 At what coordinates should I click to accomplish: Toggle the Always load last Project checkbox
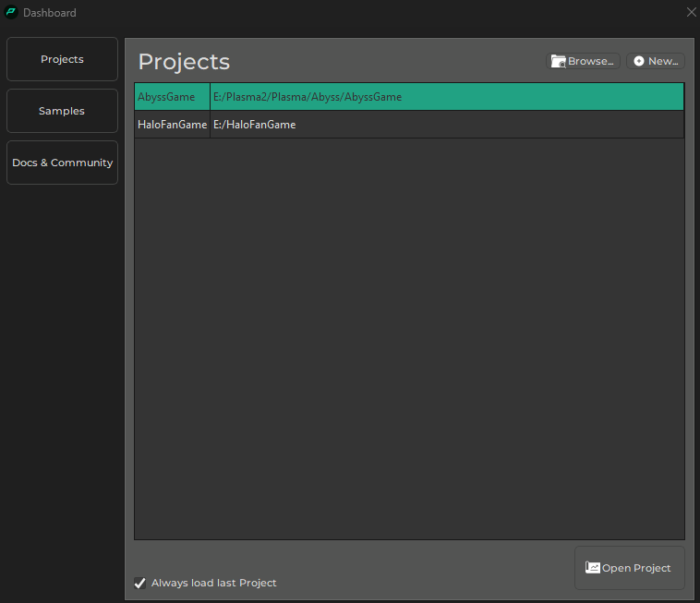coord(140,583)
